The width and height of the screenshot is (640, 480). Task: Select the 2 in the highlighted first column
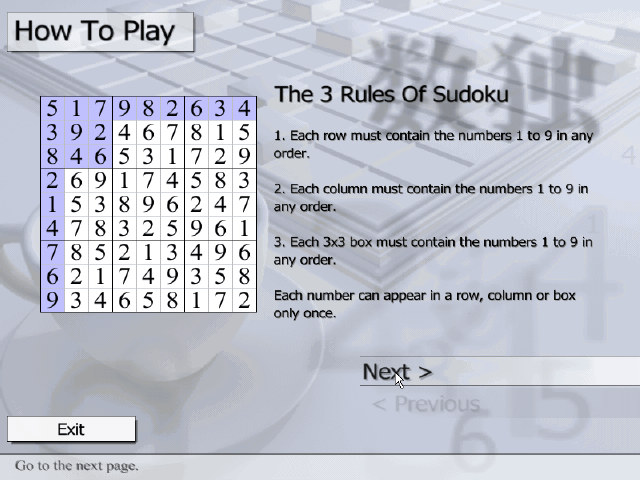(52, 181)
